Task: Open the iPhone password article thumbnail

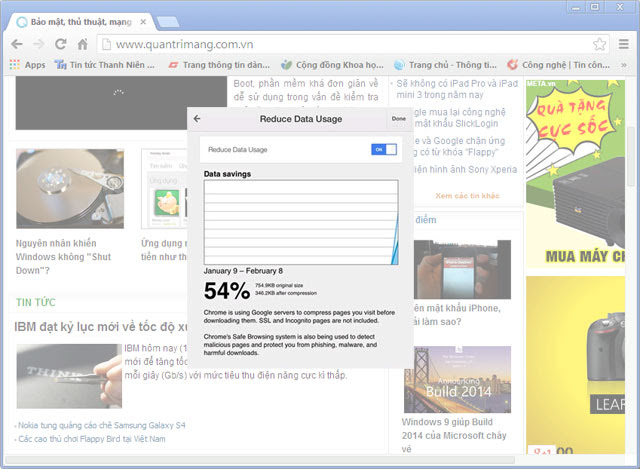Action: [462, 269]
